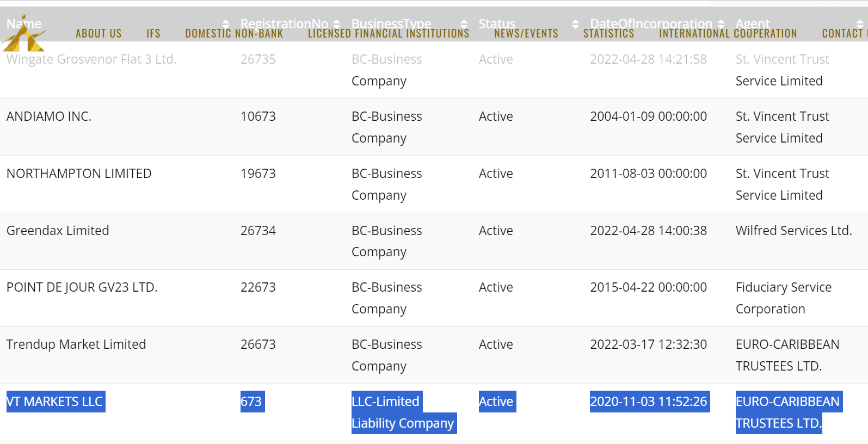Select Wingate Grosvenor Flat 3 Ltd. cell
Screen dimensions: 868x444
point(91,59)
